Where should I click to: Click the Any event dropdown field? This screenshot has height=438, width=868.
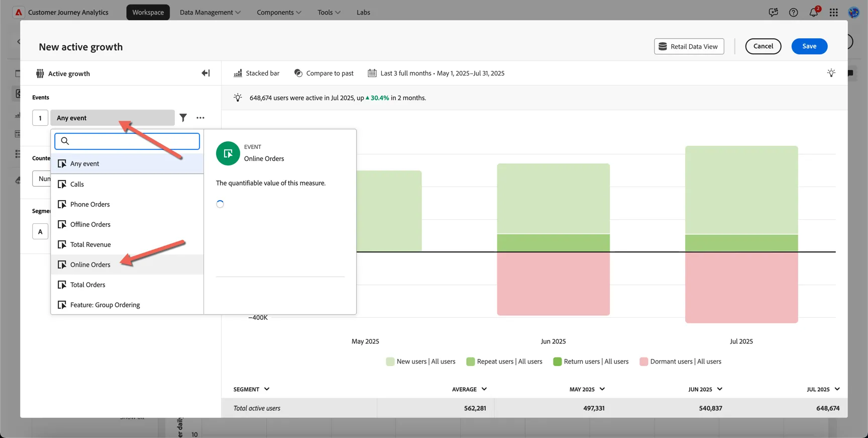(x=113, y=118)
